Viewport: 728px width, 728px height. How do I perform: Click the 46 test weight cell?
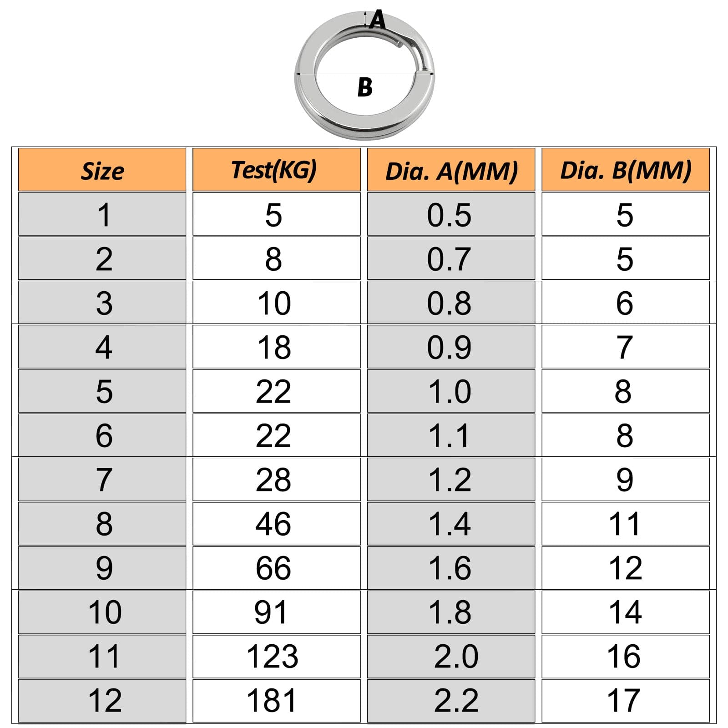point(277,524)
